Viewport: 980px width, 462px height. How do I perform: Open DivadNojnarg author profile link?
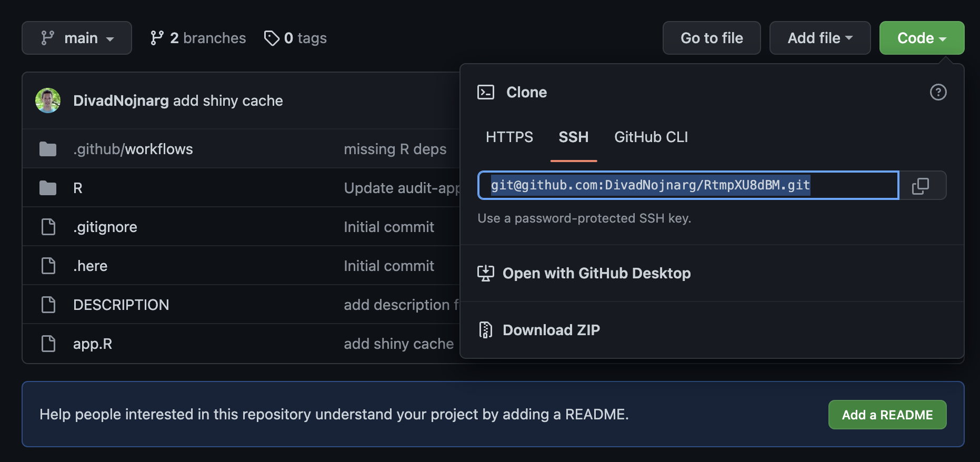pos(121,101)
